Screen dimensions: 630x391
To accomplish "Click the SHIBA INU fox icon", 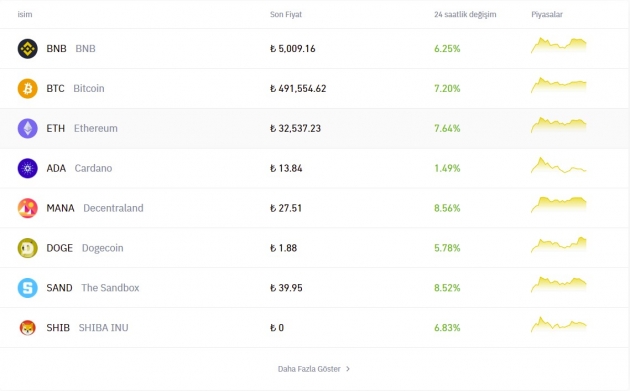I will pos(27,328).
